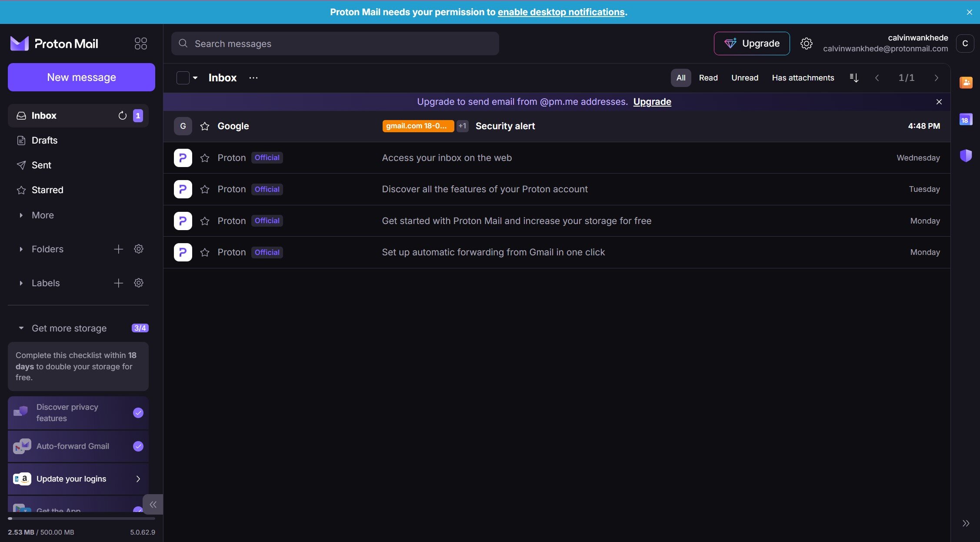The image size is (980, 542).
Task: Click the sort messages icon
Action: coord(854,78)
